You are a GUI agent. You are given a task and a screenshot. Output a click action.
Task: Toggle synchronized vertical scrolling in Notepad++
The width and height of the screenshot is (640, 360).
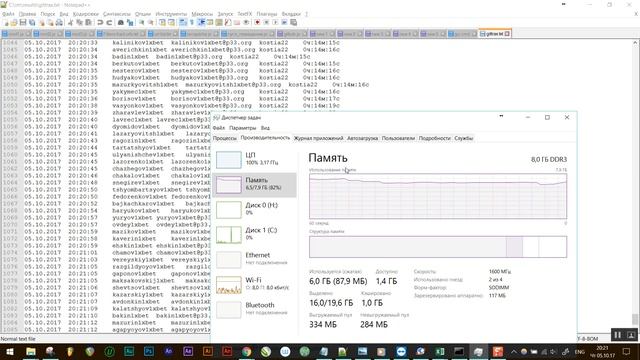[x=162, y=22]
